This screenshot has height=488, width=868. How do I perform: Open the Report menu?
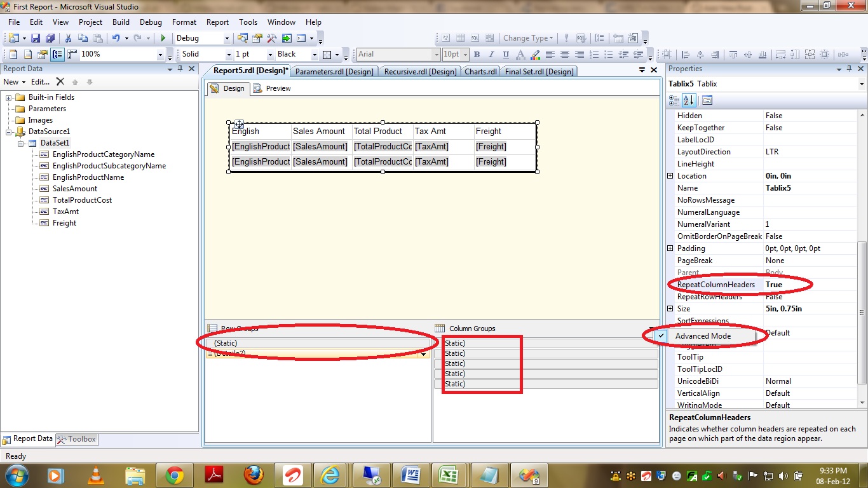[217, 22]
